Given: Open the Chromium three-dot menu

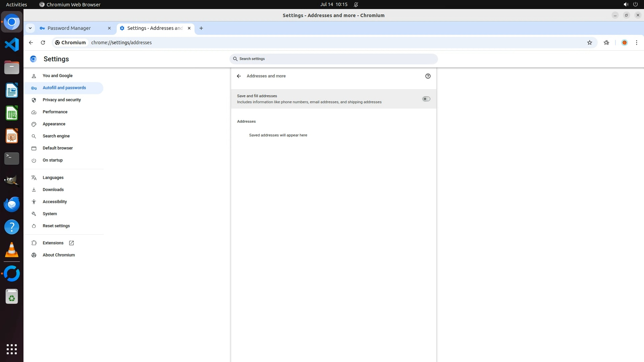Looking at the screenshot, I should 636,43.
